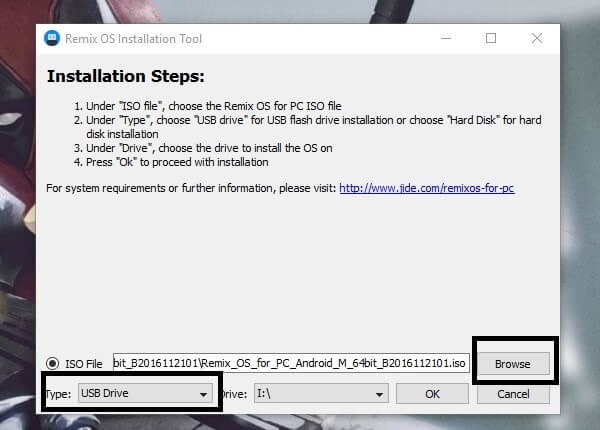Click the ISO file path input field
The width and height of the screenshot is (600, 430).
[x=291, y=363]
